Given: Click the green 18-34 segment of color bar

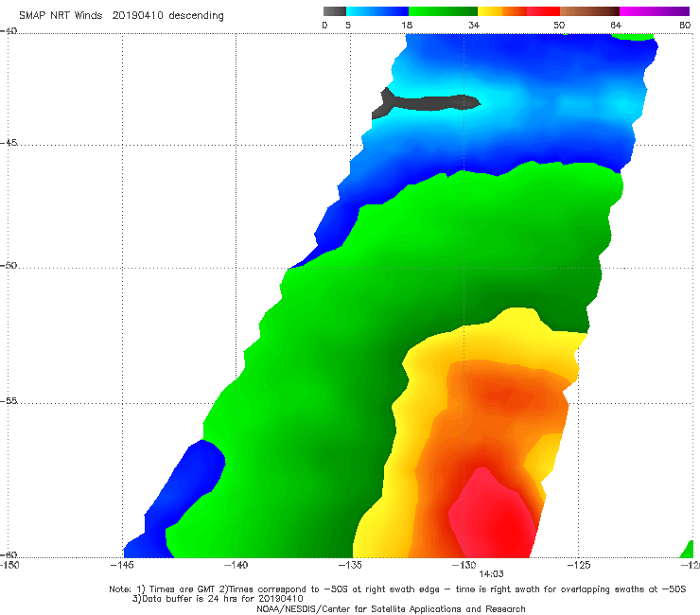Looking at the screenshot, I should click(x=443, y=11).
